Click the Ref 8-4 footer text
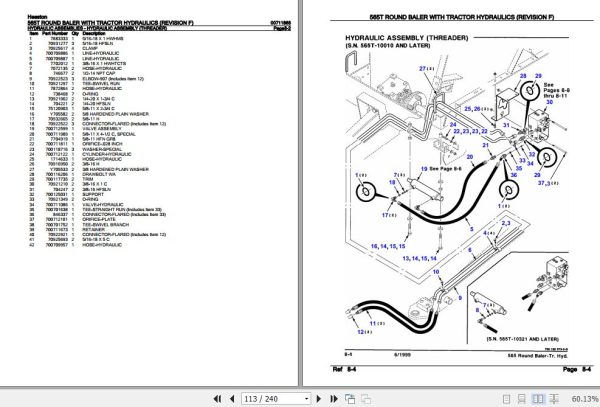 pos(344,369)
